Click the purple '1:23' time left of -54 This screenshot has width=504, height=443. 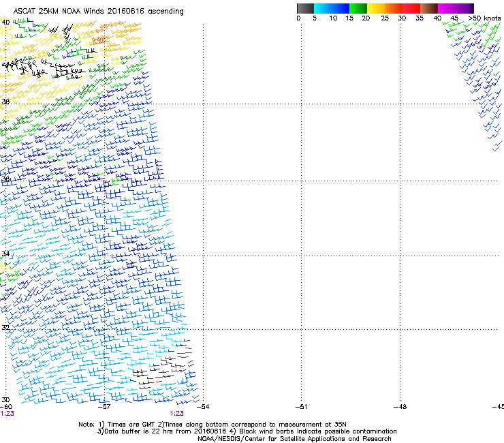[x=177, y=414]
